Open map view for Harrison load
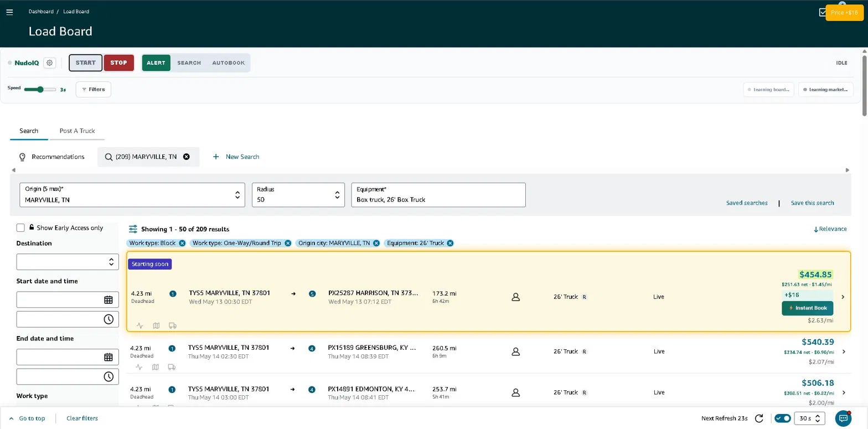This screenshot has width=868, height=429. pos(156,325)
